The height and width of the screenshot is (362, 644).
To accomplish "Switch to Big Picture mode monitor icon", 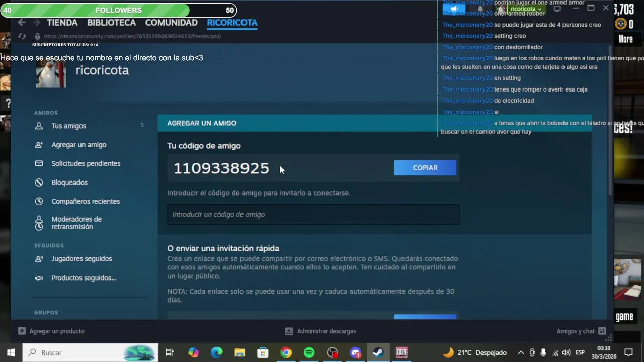I will [x=557, y=9].
